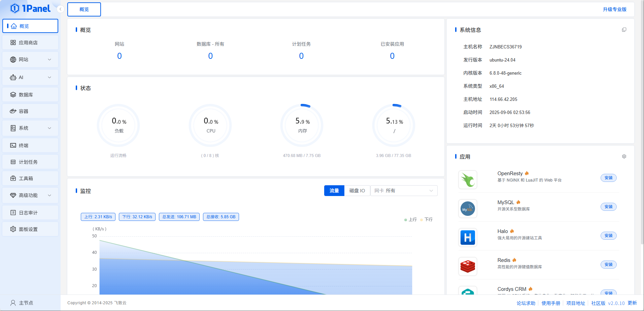
Task: Click the MySQL app icon
Action: pyautogui.click(x=468, y=208)
